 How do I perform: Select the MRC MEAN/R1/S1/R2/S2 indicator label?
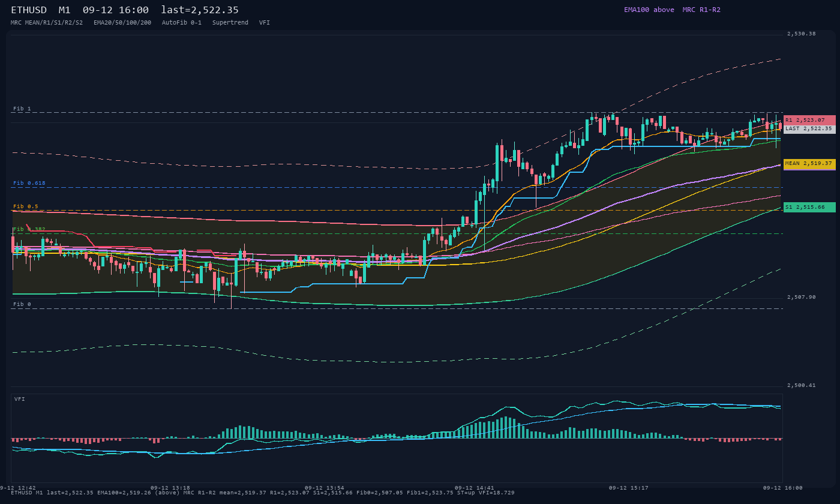47,22
